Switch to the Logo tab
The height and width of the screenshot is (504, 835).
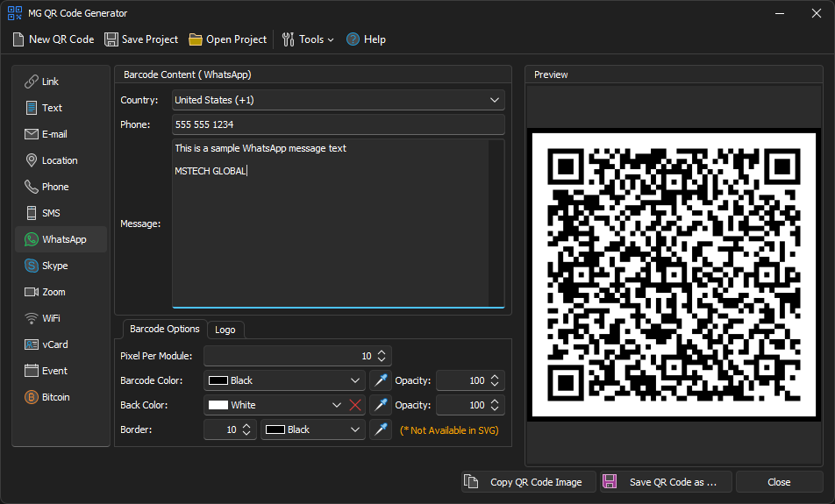(225, 330)
